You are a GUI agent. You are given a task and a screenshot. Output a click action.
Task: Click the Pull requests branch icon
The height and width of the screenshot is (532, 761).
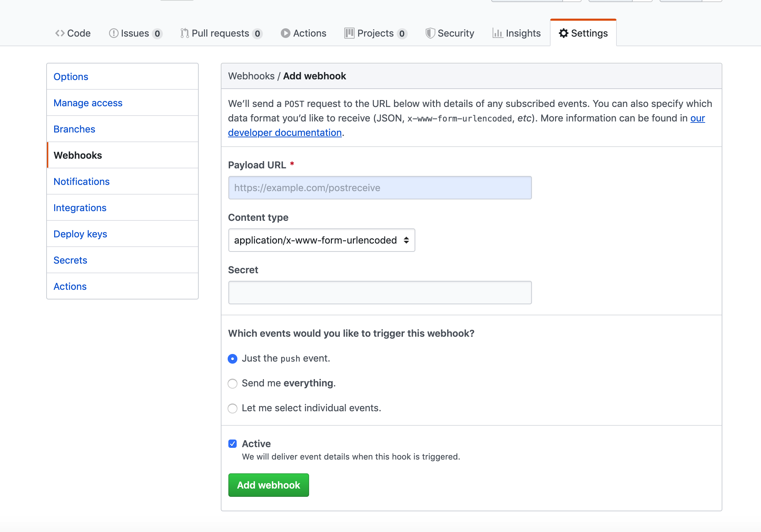(185, 33)
